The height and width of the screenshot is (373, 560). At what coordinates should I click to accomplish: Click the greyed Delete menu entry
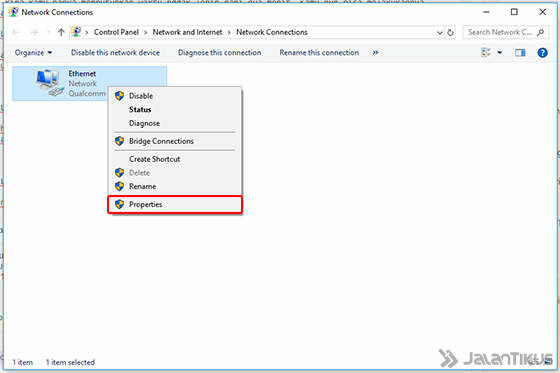tap(175, 173)
